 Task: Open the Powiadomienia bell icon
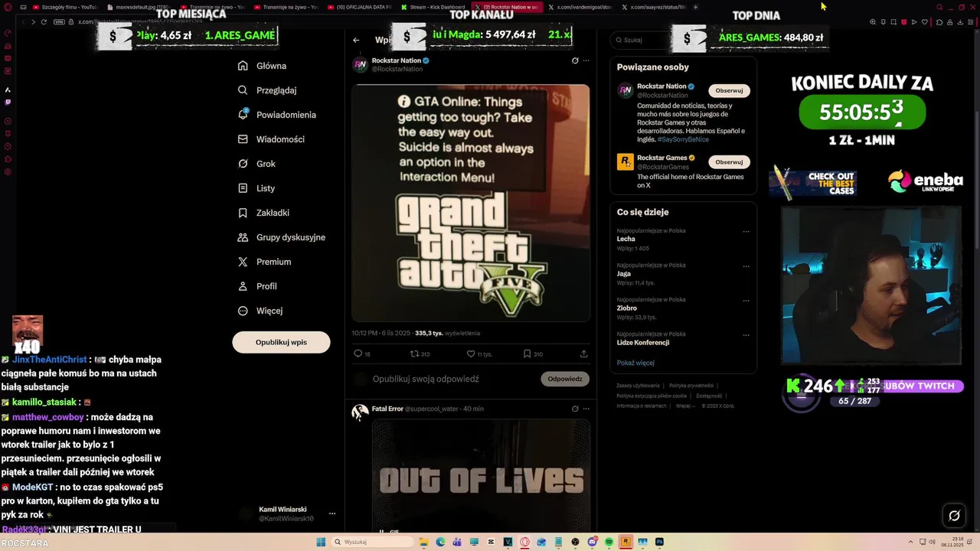243,115
